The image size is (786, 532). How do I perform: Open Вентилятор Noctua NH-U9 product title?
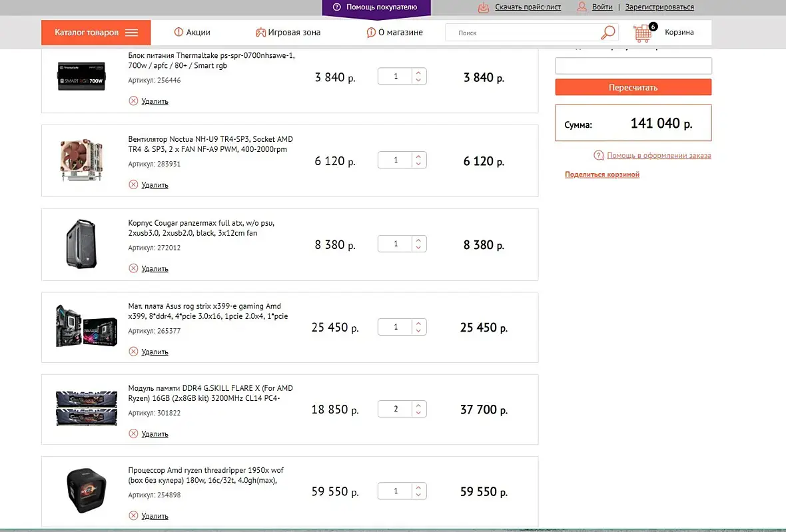click(210, 144)
